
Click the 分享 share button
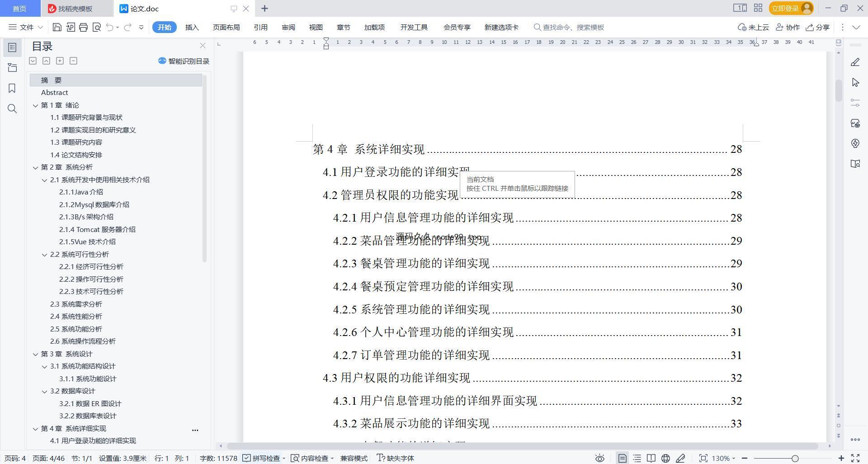click(818, 27)
